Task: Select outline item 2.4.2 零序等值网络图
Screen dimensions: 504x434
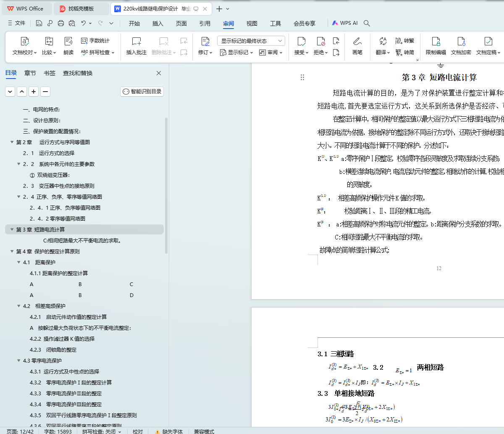Action: click(58, 218)
